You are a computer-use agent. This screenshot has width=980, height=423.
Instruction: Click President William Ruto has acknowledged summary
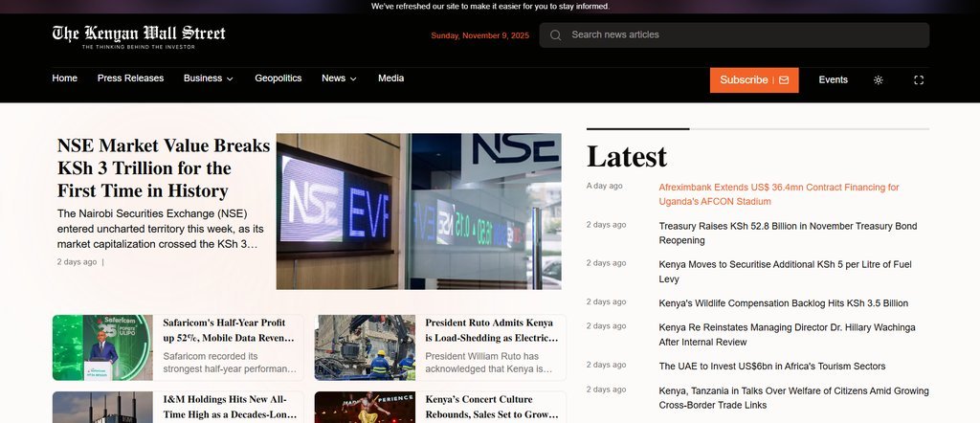[489, 363]
